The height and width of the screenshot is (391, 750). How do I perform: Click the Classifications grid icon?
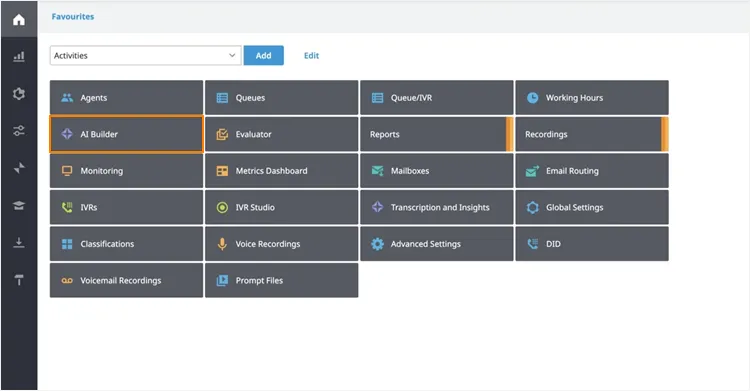(x=67, y=244)
